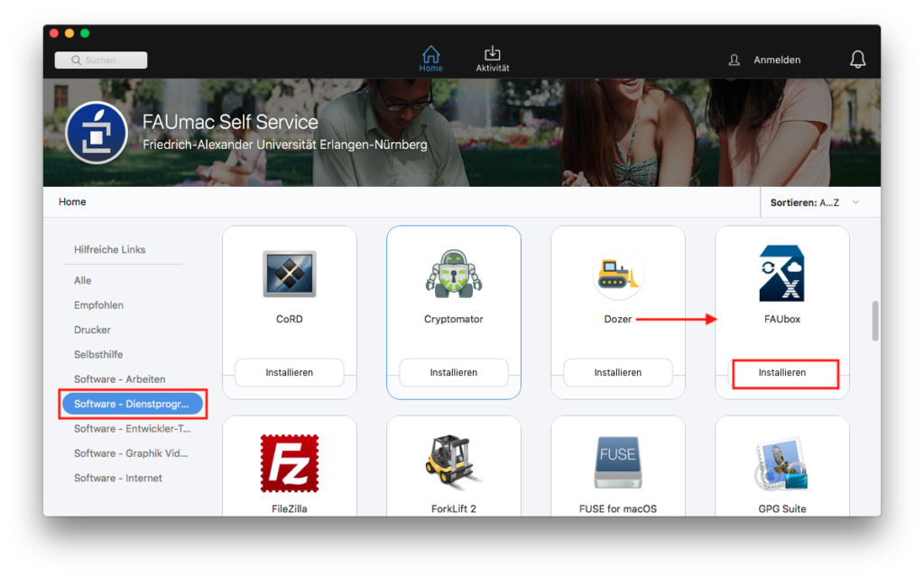Install FAUbox using its Installieren button
924x578 pixels.
pos(783,373)
